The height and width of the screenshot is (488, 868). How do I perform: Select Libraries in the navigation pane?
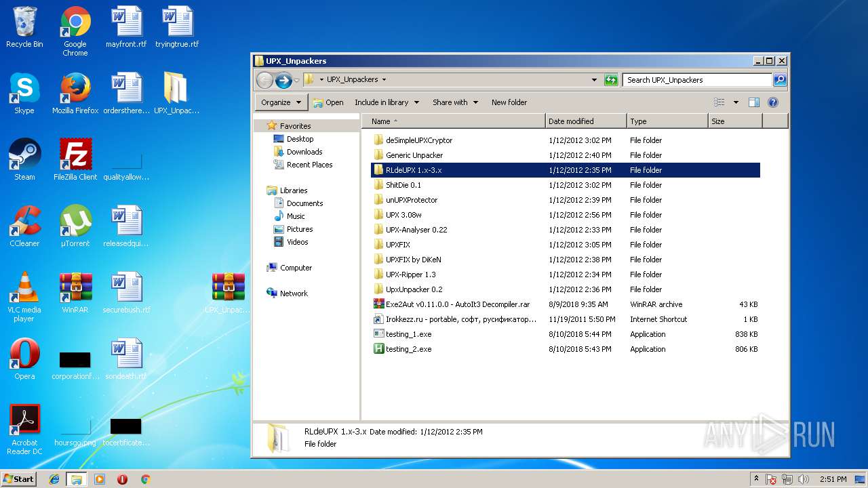pyautogui.click(x=293, y=190)
